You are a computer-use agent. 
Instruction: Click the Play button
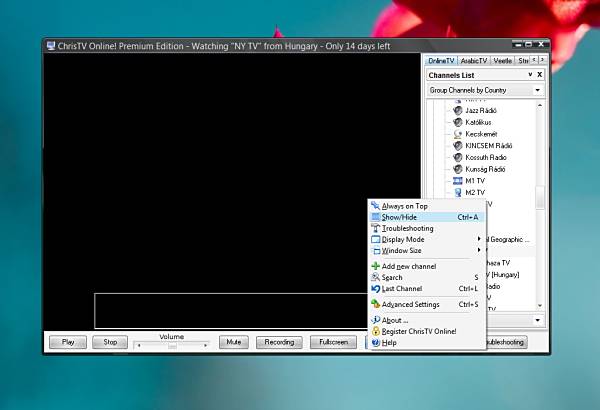[x=68, y=342]
